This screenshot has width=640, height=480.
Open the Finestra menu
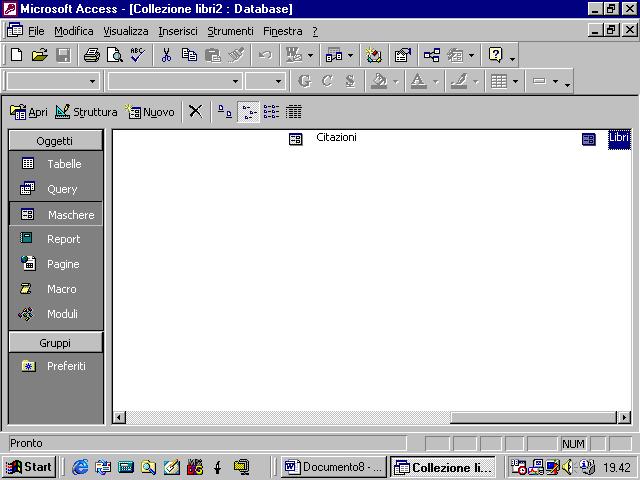tap(283, 31)
